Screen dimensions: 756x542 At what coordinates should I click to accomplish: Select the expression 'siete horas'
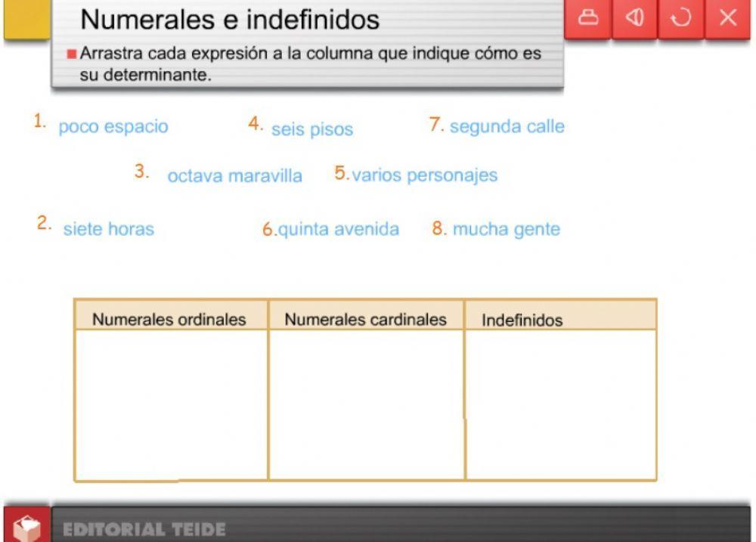pos(110,228)
